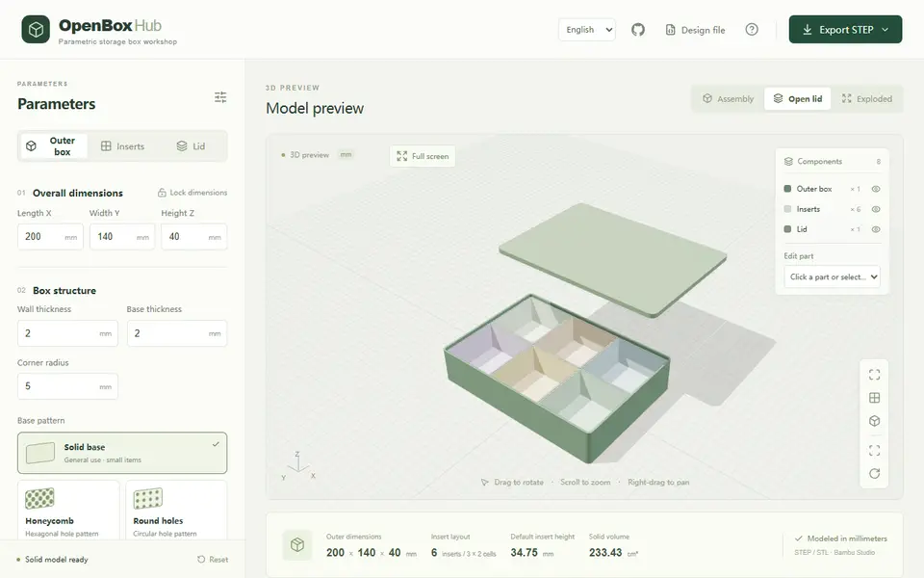Screen dimensions: 924x578
Task: Click the 'Modeled in millimeters' text
Action: (847, 539)
